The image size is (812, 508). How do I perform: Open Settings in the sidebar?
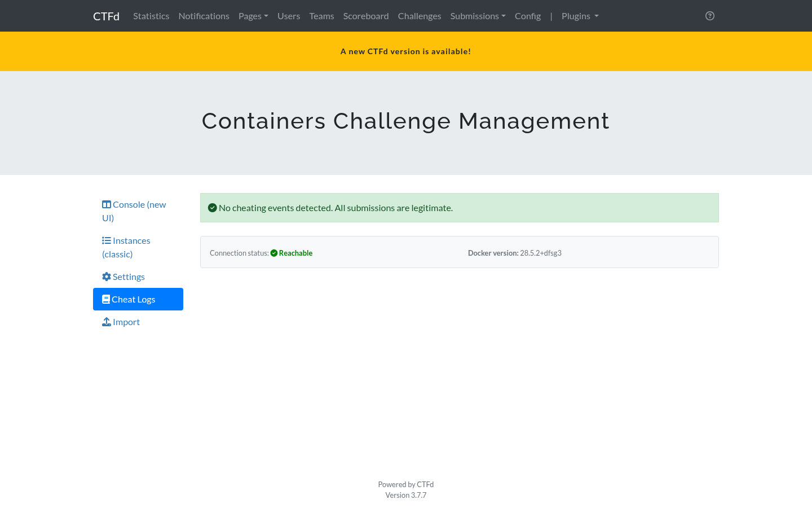point(138,277)
